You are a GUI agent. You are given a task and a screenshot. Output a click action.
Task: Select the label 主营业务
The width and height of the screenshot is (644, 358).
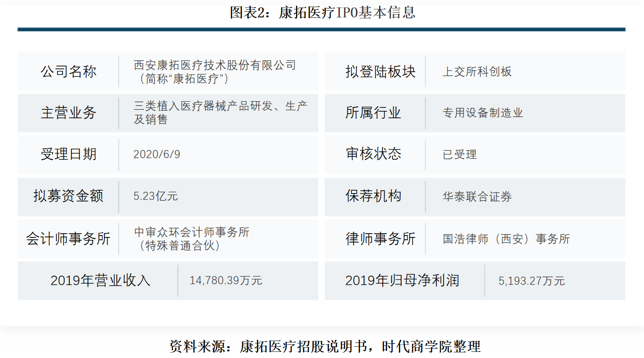pos(68,113)
